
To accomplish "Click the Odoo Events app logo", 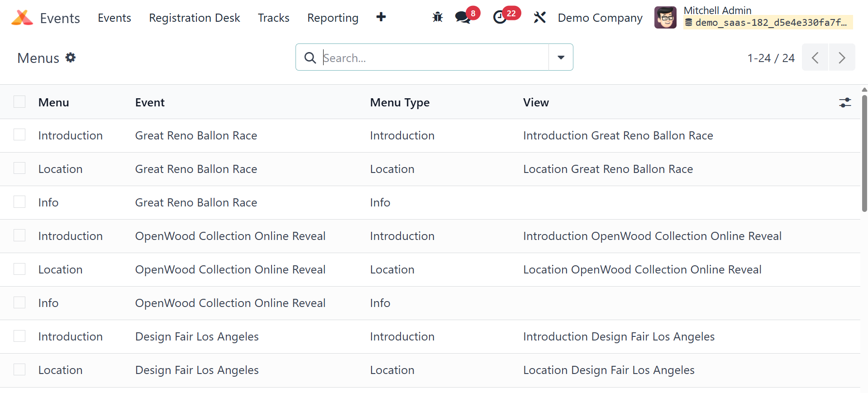I will 22,18.
